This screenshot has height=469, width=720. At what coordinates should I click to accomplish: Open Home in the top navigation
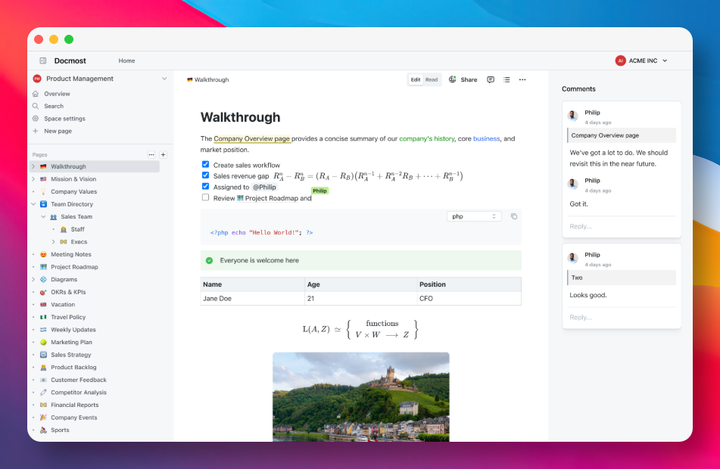pos(127,61)
